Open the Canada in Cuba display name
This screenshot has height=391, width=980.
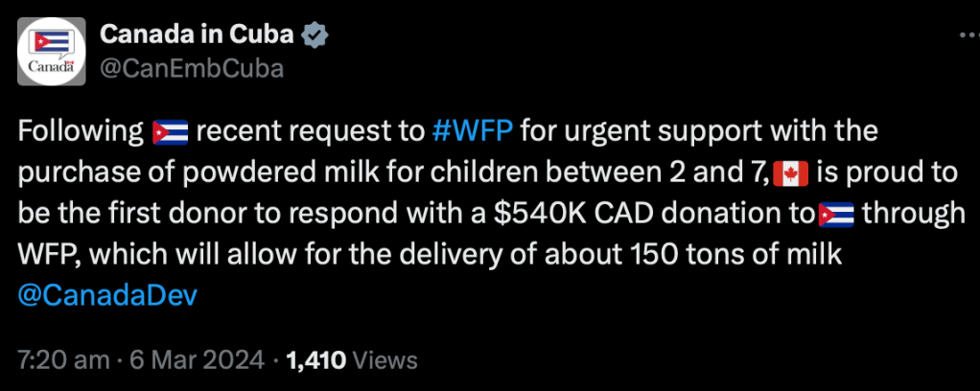coord(198,36)
